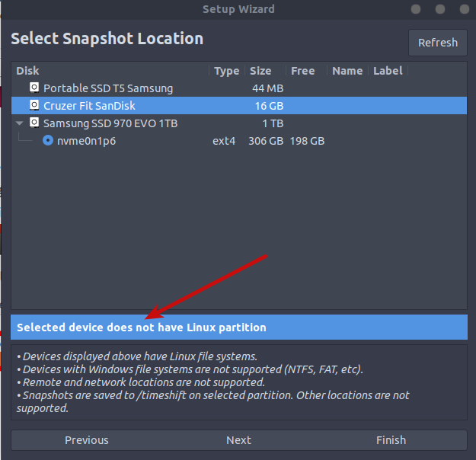Image resolution: width=476 pixels, height=460 pixels.
Task: Click the Name column header
Action: pyautogui.click(x=347, y=71)
